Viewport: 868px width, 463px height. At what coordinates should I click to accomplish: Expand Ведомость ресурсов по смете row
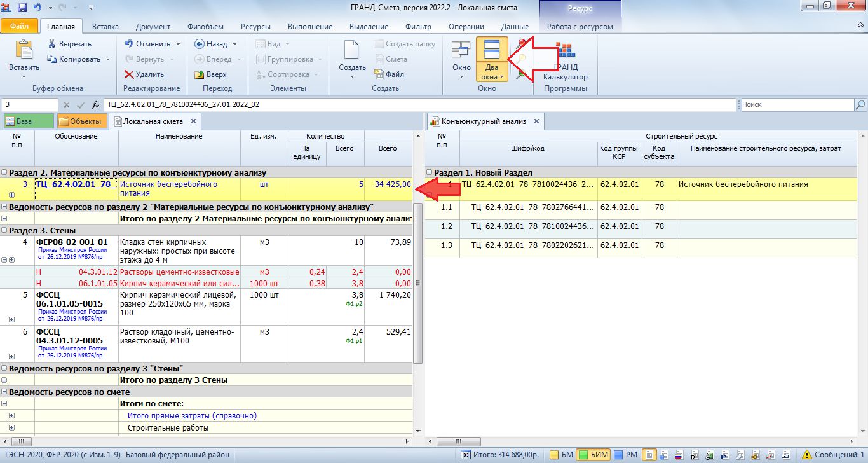click(4, 392)
